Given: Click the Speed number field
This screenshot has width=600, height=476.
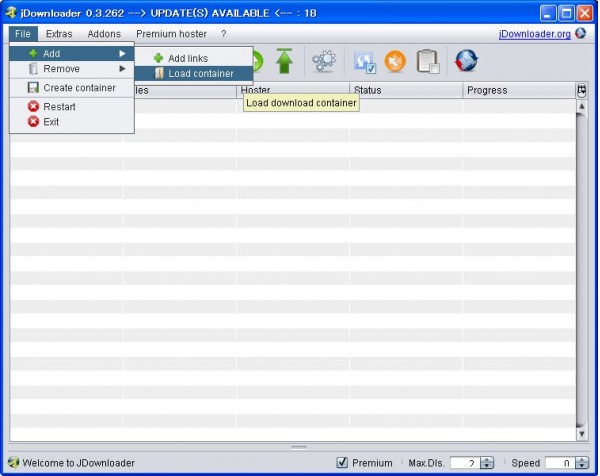Looking at the screenshot, I should click(560, 463).
